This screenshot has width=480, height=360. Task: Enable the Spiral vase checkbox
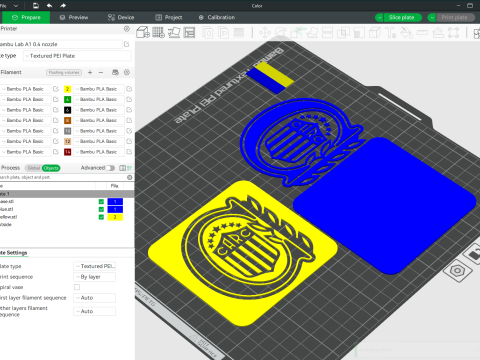click(77, 287)
